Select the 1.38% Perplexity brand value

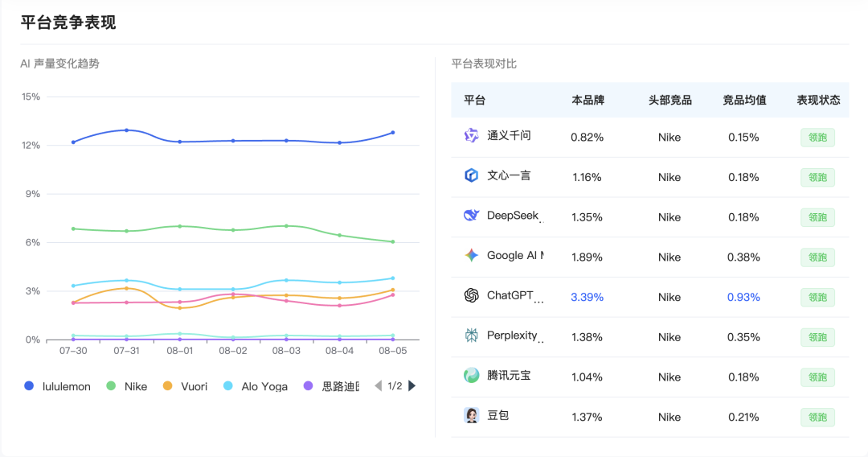(587, 337)
